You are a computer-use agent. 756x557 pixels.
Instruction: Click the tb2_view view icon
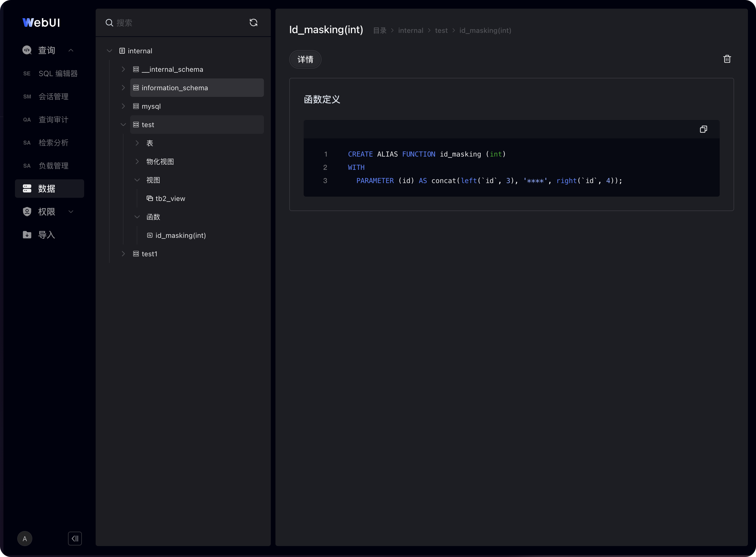(x=150, y=198)
